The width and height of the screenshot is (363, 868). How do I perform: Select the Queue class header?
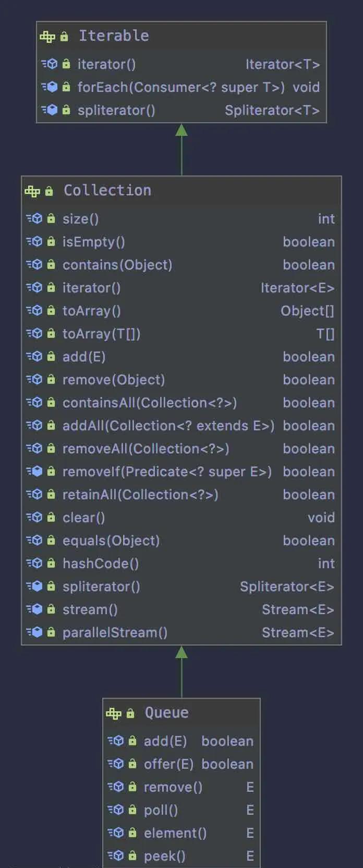[x=181, y=713]
